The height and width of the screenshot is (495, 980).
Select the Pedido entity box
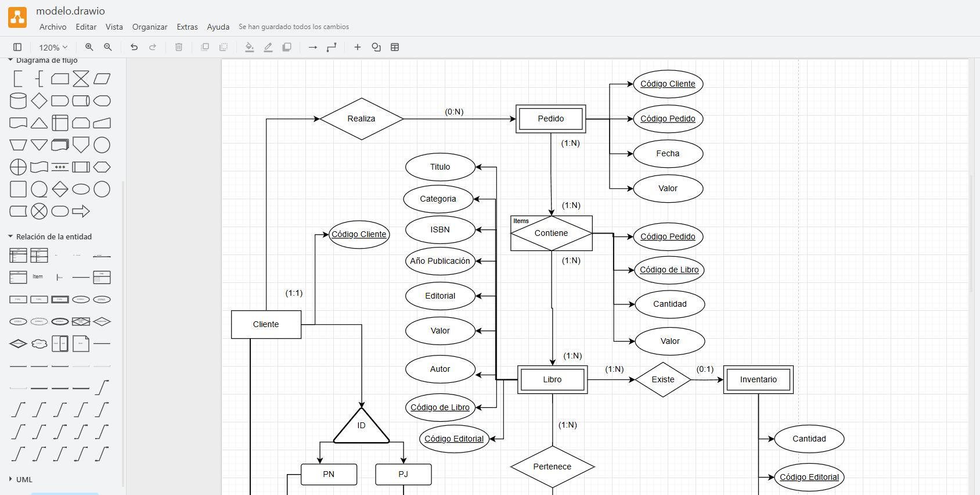pyautogui.click(x=551, y=119)
